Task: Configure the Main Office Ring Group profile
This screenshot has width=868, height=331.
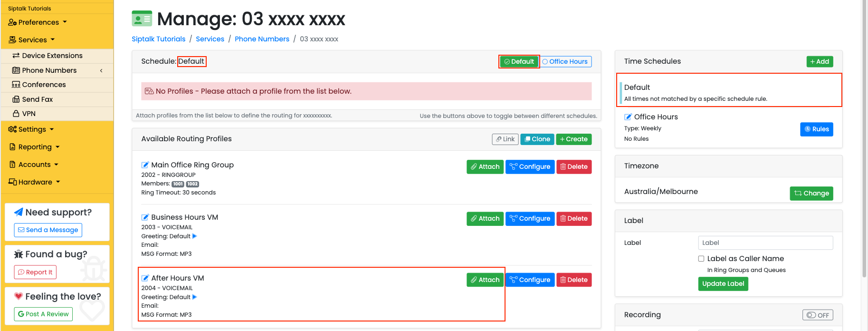Action: pos(530,166)
